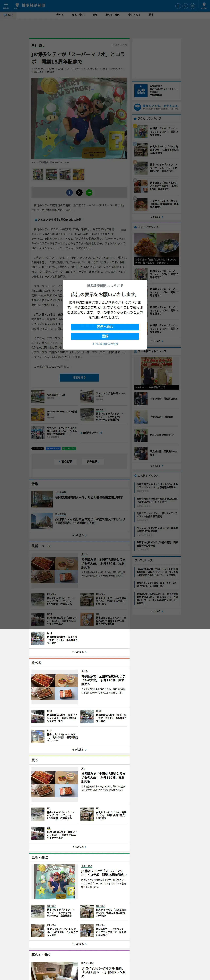Click the small Xポスト share button
Viewport: 210px width, 980px height.
pyautogui.click(x=38, y=449)
